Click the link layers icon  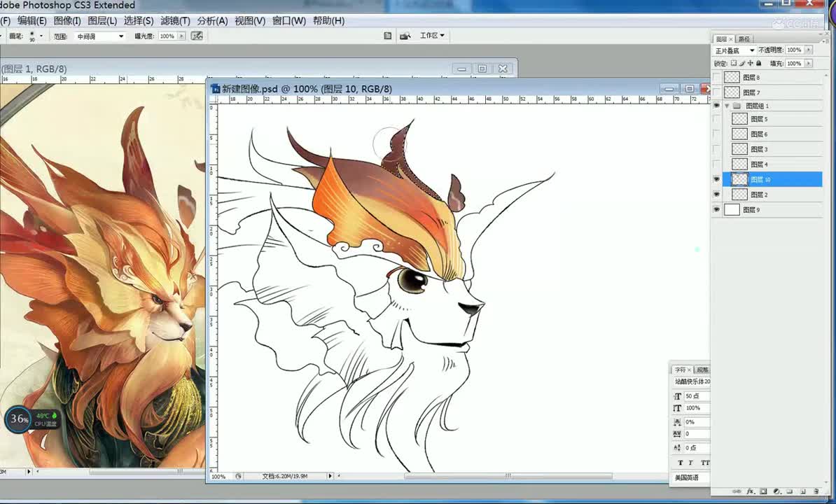(737, 491)
